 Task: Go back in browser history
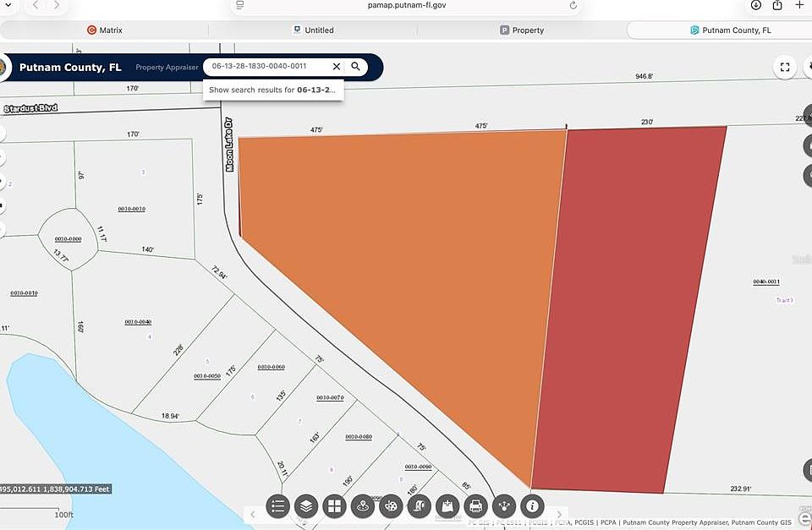(x=36, y=5)
